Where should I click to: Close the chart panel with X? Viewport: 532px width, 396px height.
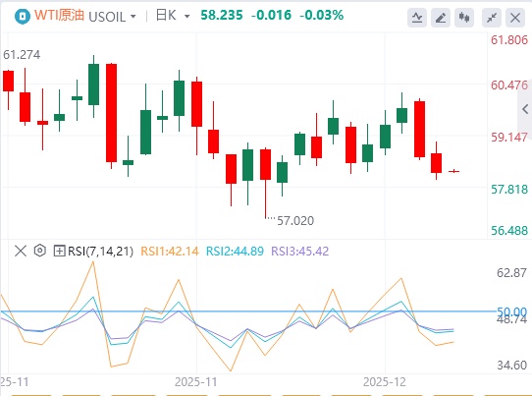pos(515,18)
